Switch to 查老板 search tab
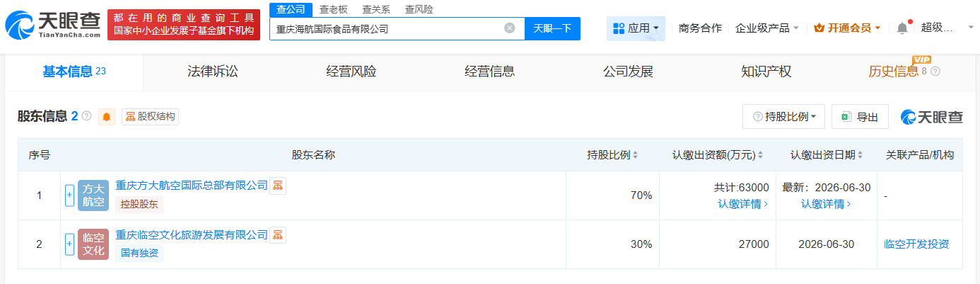This screenshot has height=284, width=980. pyautogui.click(x=333, y=9)
